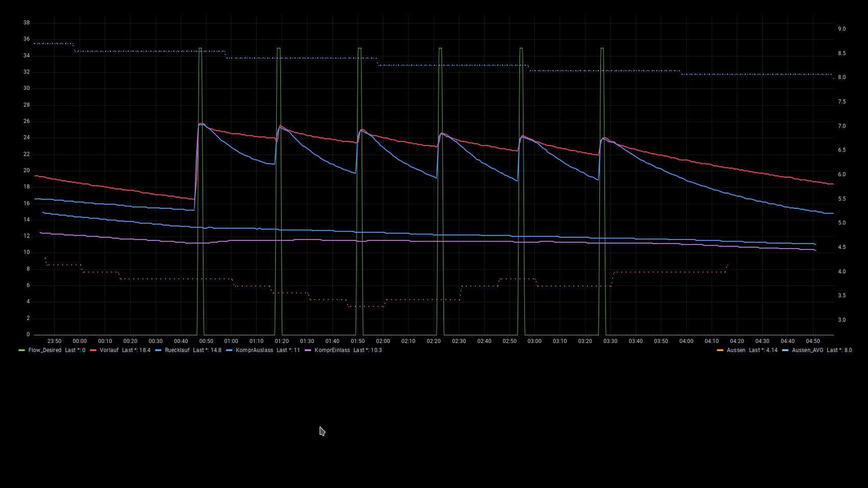Click the 01:00 time axis label
Viewport: 868px width, 488px height.
click(x=231, y=341)
